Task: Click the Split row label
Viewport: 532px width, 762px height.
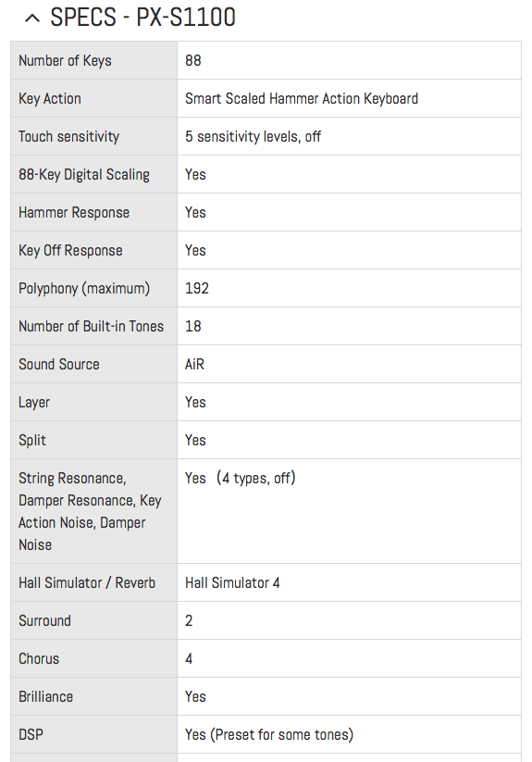Action: (32, 441)
